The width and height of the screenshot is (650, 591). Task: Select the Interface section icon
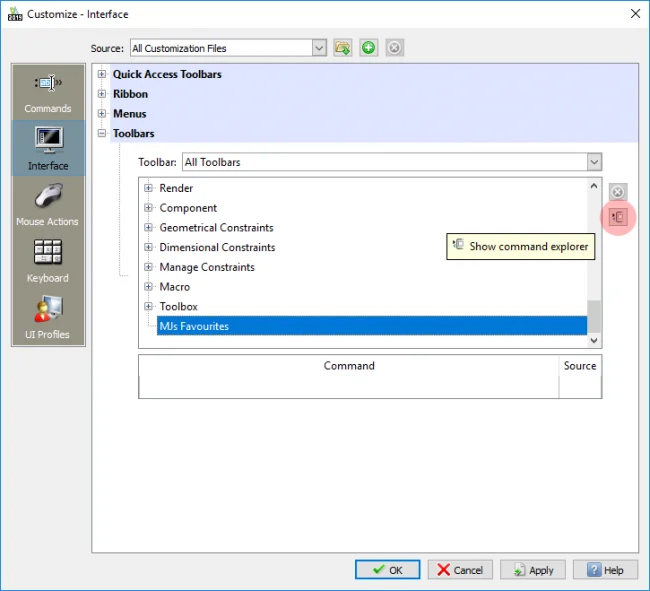48,148
